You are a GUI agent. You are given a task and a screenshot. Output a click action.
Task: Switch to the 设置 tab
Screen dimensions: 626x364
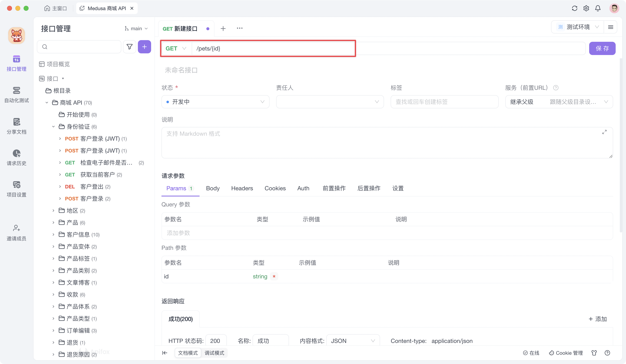398,188
